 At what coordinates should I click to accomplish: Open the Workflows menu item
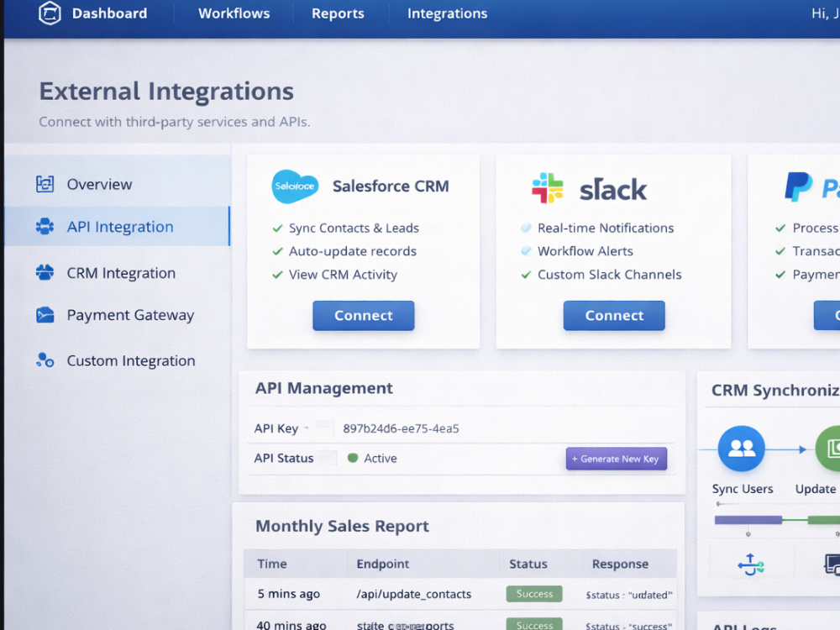[x=234, y=13]
